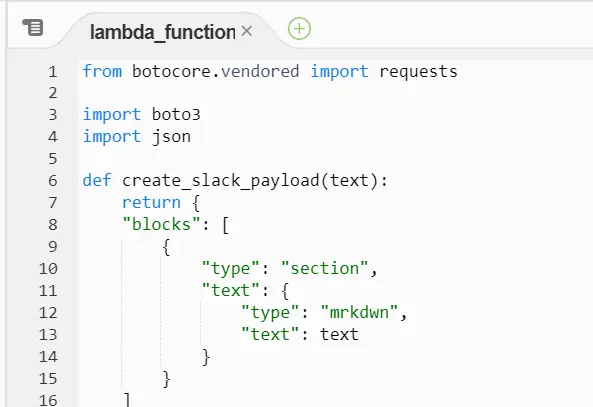Click the 'def' keyword on line 6
593x407 pixels.
(x=97, y=180)
